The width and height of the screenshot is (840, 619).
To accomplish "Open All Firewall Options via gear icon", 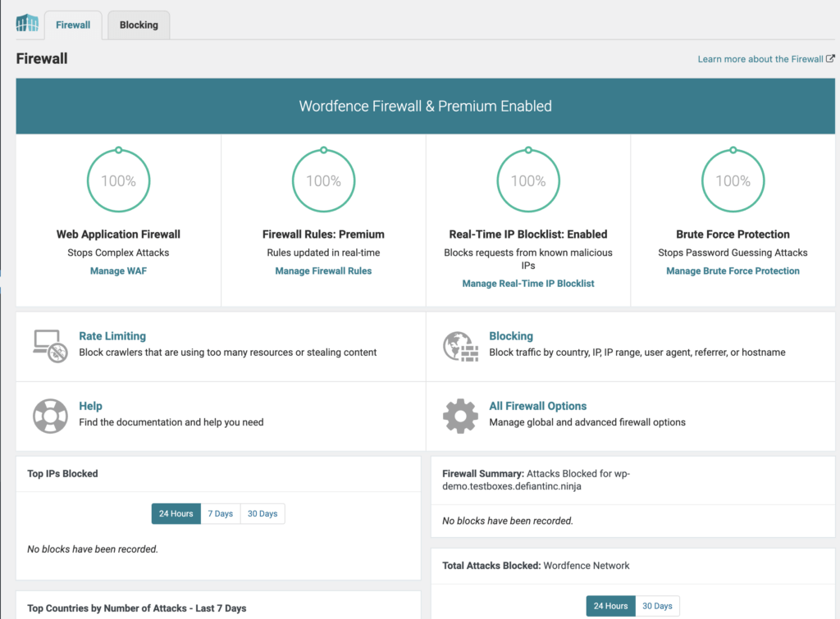I will tap(460, 416).
